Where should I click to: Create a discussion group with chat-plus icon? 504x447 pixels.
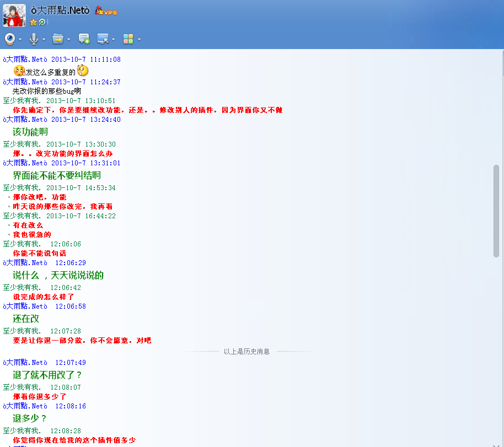click(84, 39)
